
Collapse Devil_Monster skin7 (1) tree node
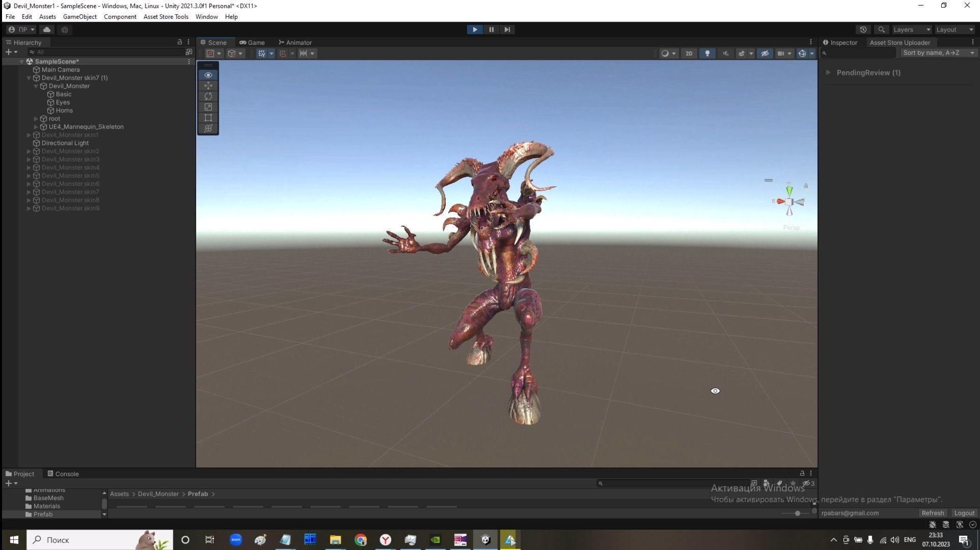click(x=29, y=78)
